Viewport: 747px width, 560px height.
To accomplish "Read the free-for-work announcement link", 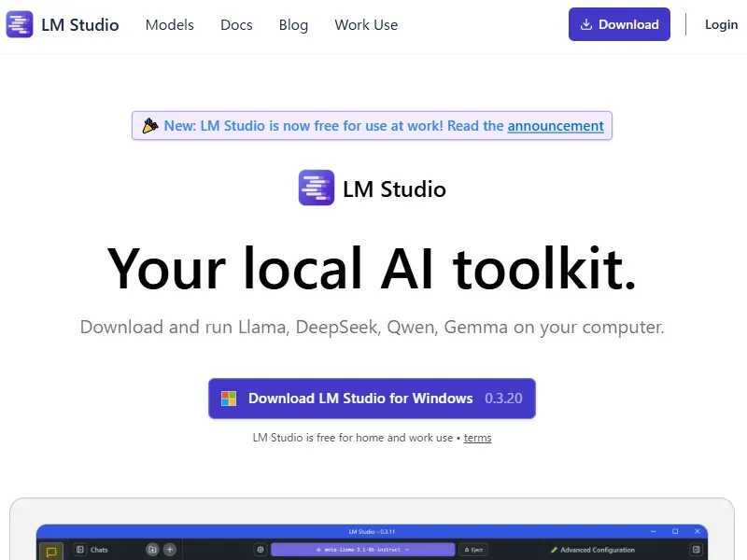I will pyautogui.click(x=556, y=125).
